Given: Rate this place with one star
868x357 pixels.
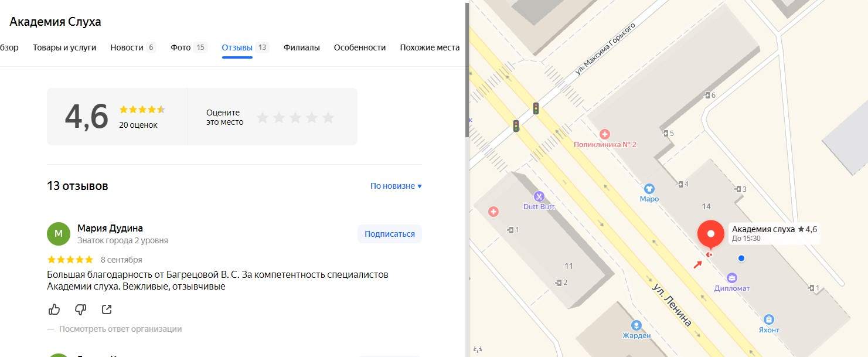Looking at the screenshot, I should tap(263, 118).
